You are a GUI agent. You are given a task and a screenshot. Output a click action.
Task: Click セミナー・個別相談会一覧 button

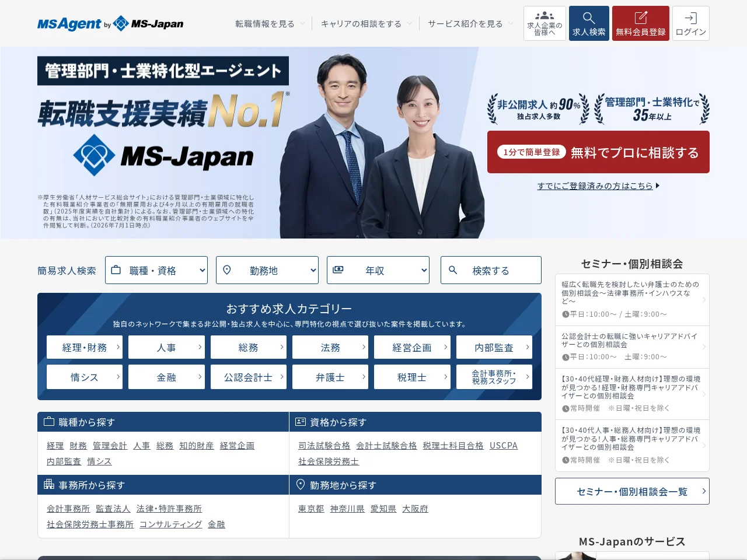(x=632, y=491)
